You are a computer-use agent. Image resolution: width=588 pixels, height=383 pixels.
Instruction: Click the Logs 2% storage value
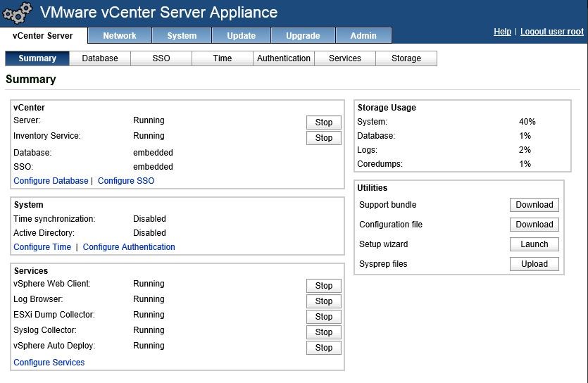[525, 150]
